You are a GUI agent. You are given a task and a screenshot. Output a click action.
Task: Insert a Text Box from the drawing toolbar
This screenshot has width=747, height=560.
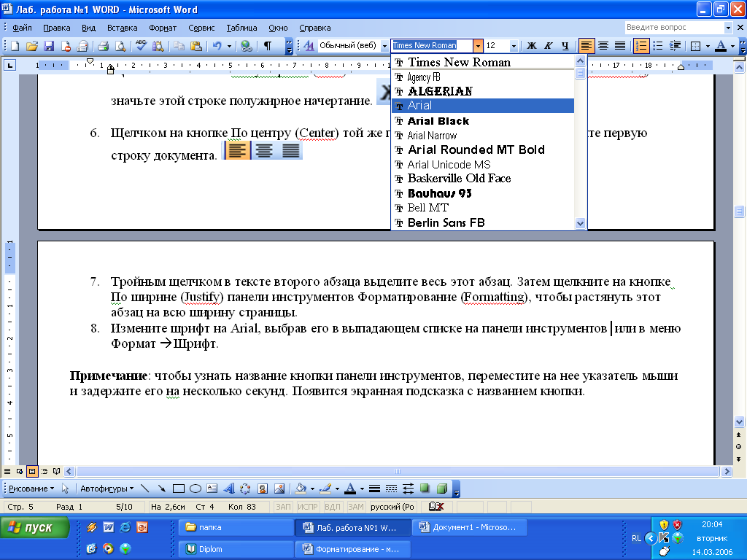tap(212, 489)
